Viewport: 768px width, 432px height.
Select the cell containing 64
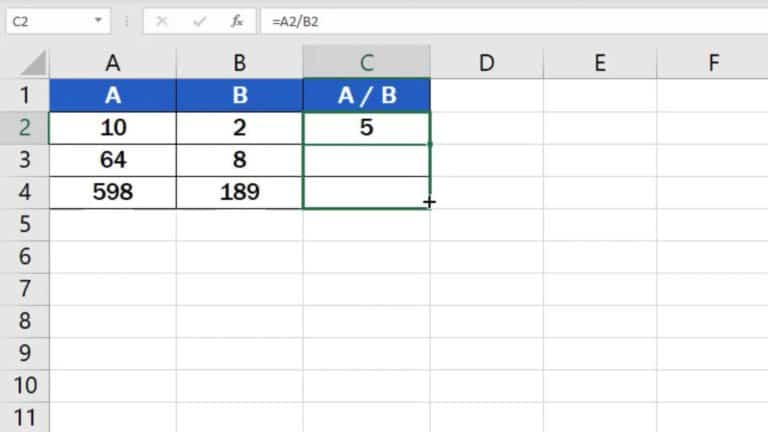pos(113,160)
